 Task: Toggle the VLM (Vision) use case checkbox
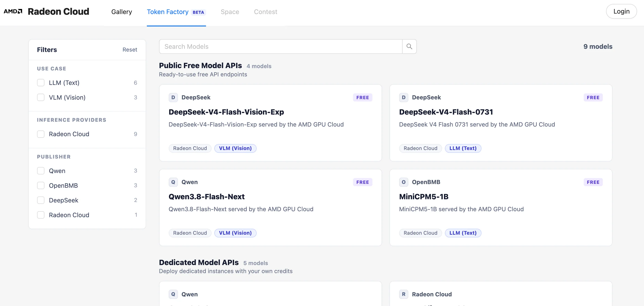tap(41, 98)
